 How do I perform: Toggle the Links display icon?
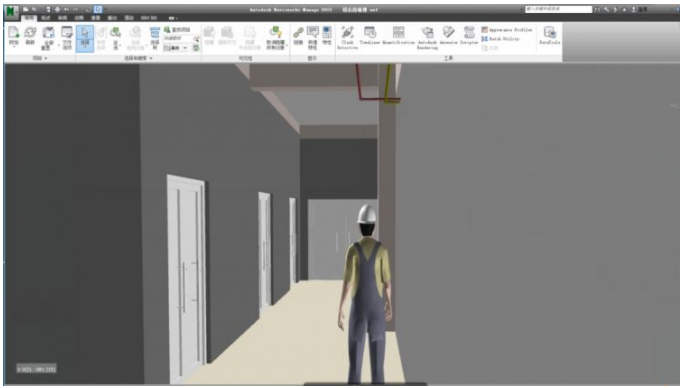coord(298,32)
